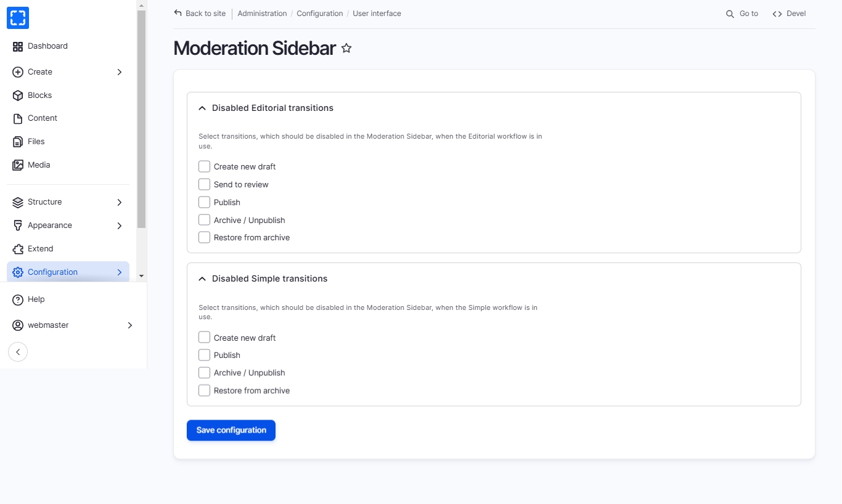
Task: Click the Drupal CMS logo icon
Action: pyautogui.click(x=18, y=18)
